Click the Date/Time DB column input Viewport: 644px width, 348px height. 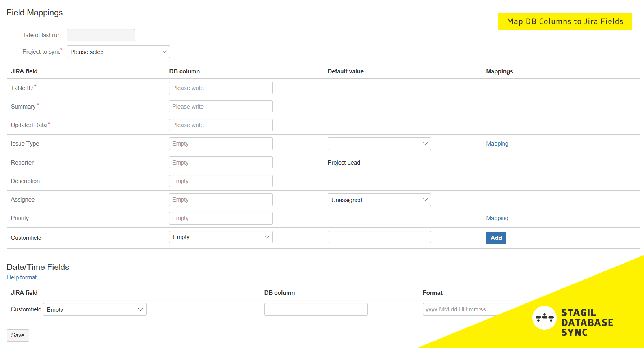click(x=316, y=309)
